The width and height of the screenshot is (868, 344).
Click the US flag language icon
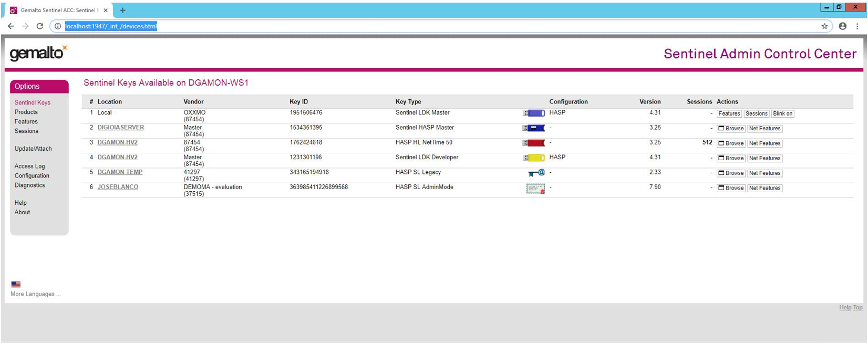click(x=16, y=285)
